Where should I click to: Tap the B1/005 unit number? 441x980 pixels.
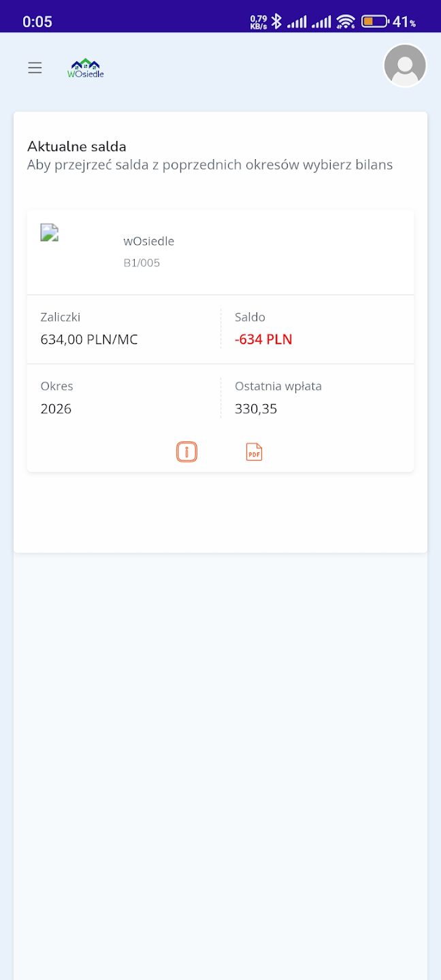(142, 263)
